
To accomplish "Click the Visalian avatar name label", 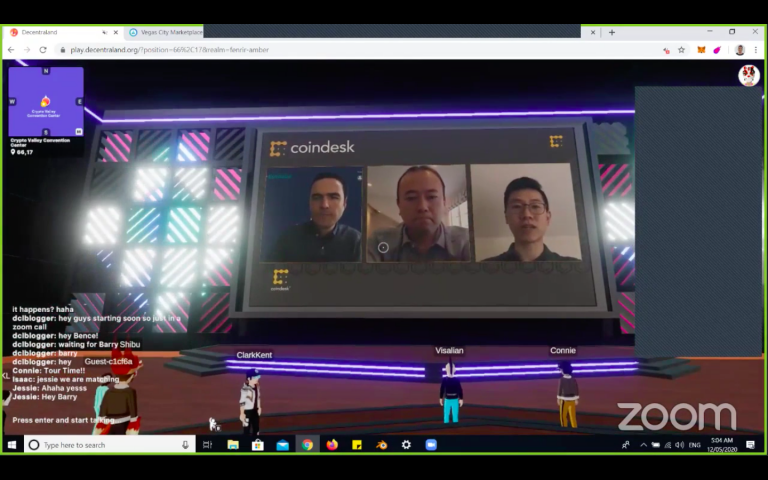I will (x=449, y=350).
